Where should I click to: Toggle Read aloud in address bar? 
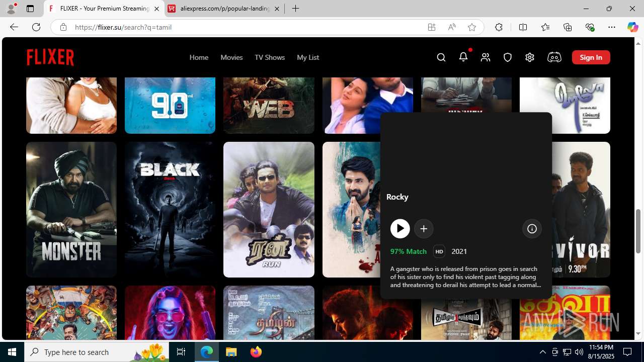pyautogui.click(x=452, y=27)
